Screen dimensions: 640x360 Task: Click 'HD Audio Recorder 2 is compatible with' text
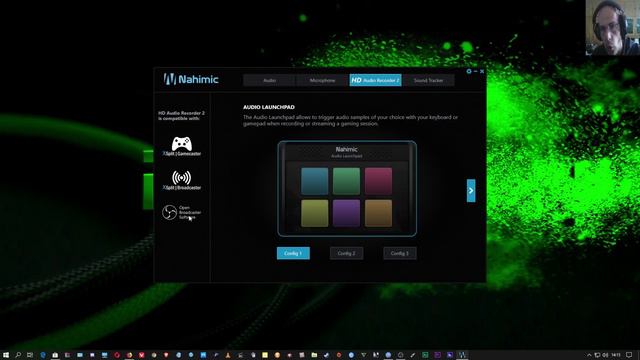point(181,116)
